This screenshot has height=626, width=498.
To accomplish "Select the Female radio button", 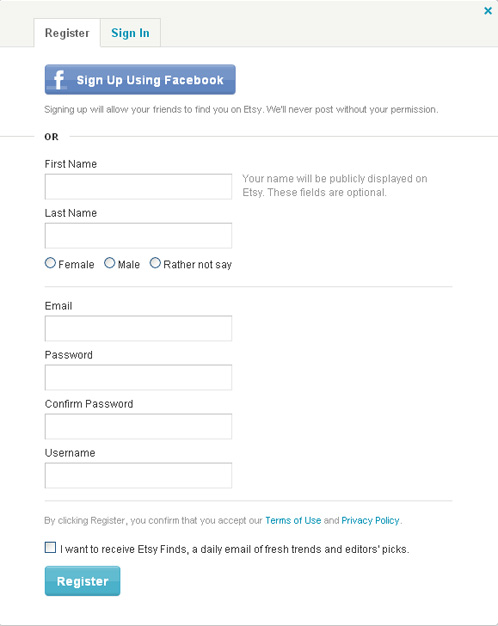I will [x=50, y=263].
